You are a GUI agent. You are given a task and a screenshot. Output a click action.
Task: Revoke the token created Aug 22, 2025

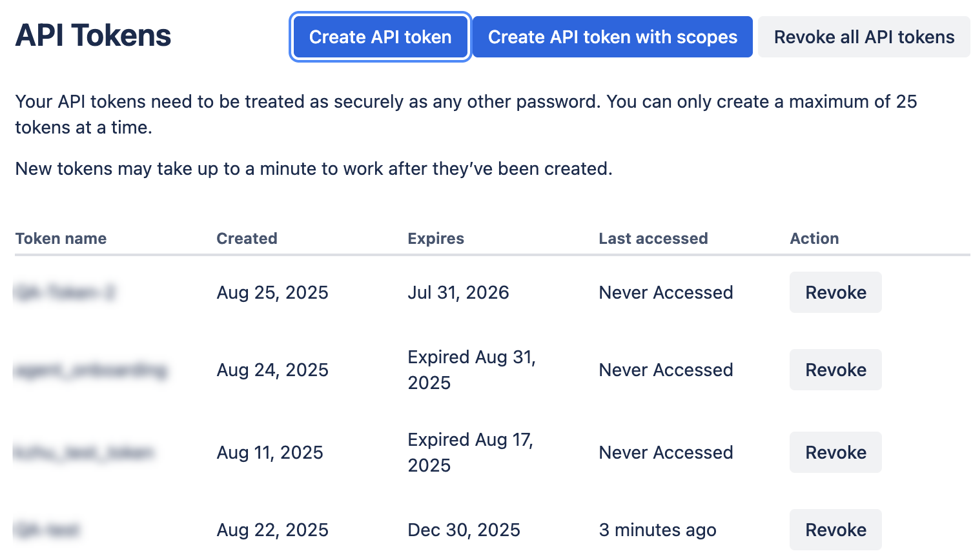tap(835, 530)
